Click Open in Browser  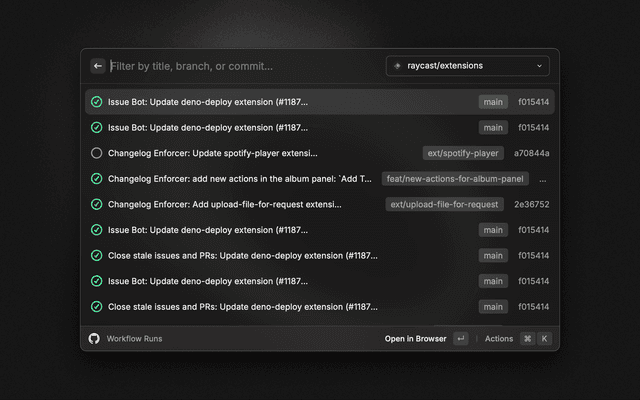pyautogui.click(x=415, y=339)
